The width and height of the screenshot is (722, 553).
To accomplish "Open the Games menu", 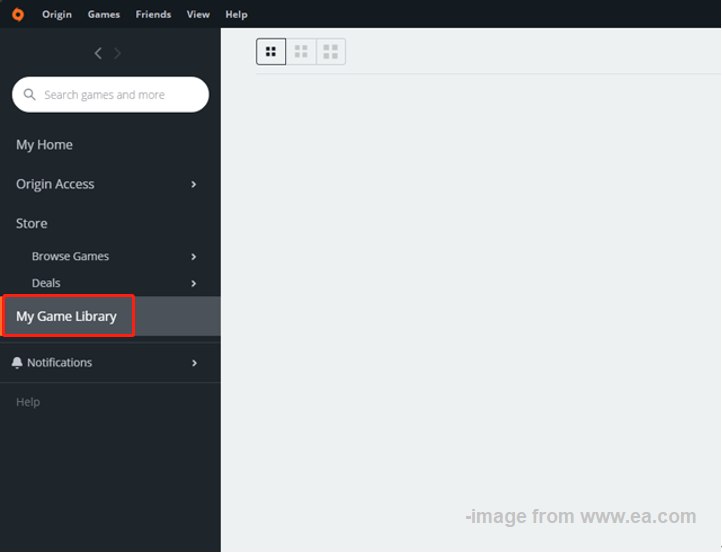I will coord(104,14).
